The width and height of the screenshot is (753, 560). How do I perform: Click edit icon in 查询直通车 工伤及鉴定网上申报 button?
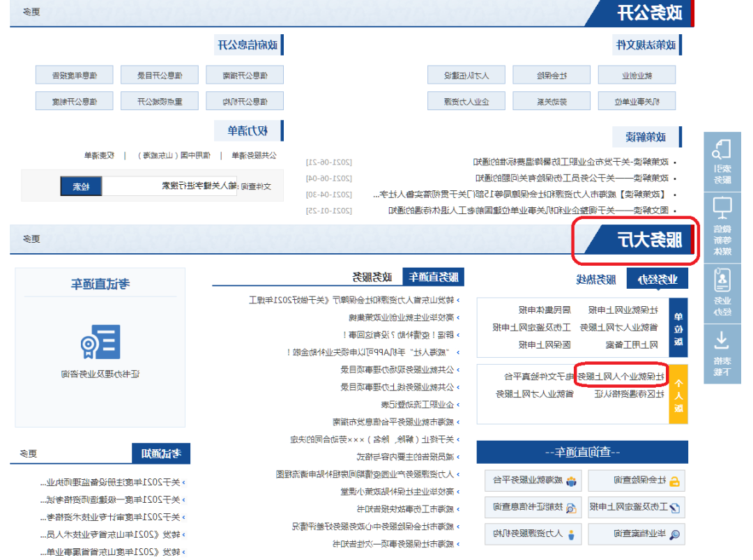click(x=675, y=508)
